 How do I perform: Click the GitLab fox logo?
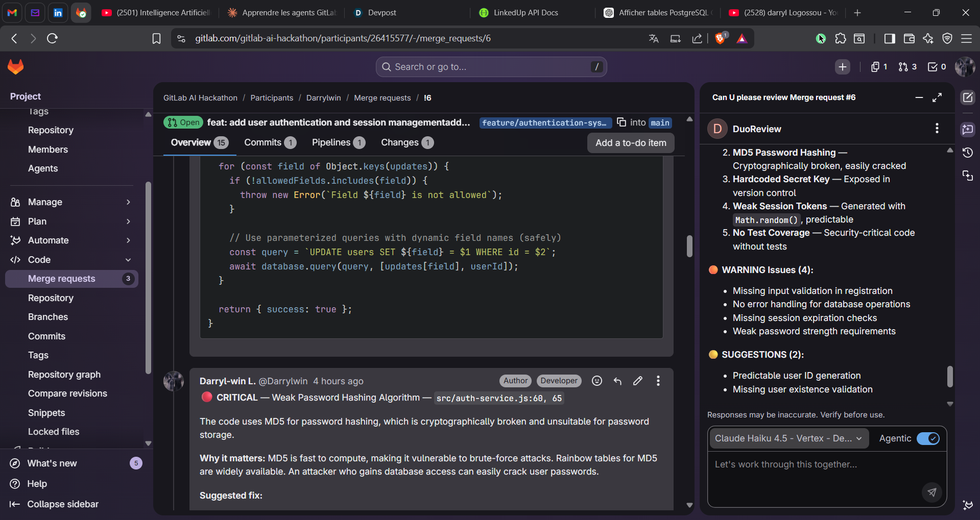click(x=16, y=67)
